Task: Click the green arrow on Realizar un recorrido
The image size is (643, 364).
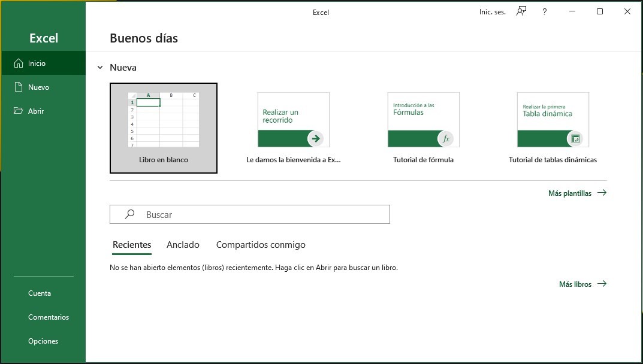Action: click(316, 139)
